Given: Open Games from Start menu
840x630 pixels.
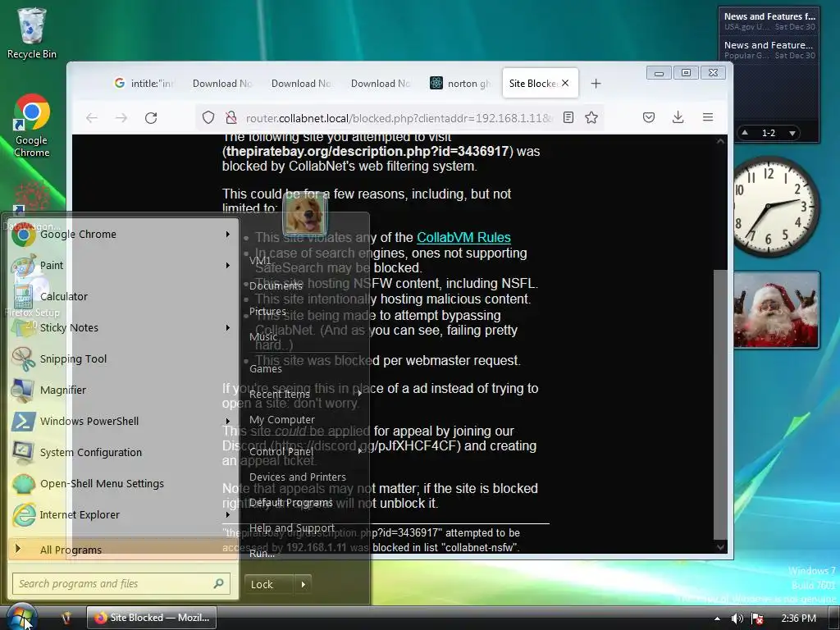Looking at the screenshot, I should pyautogui.click(x=266, y=368).
